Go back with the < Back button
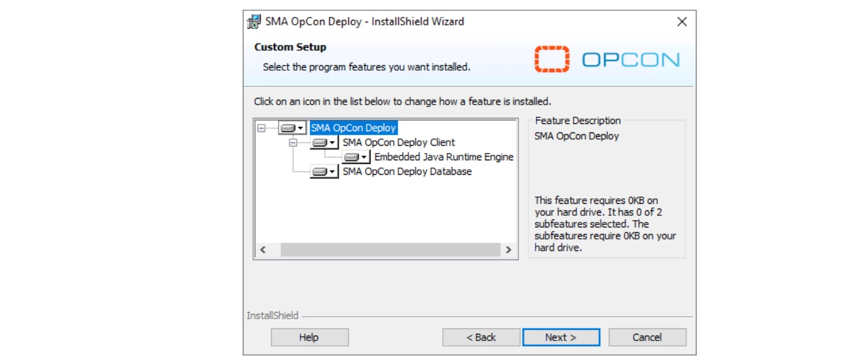The width and height of the screenshot is (868, 361). point(481,337)
